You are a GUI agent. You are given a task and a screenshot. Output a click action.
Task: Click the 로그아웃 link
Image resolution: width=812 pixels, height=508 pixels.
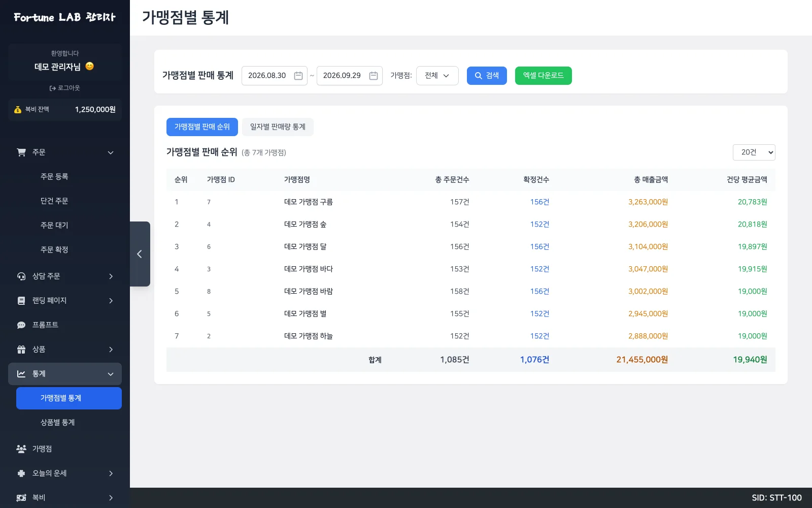click(65, 88)
